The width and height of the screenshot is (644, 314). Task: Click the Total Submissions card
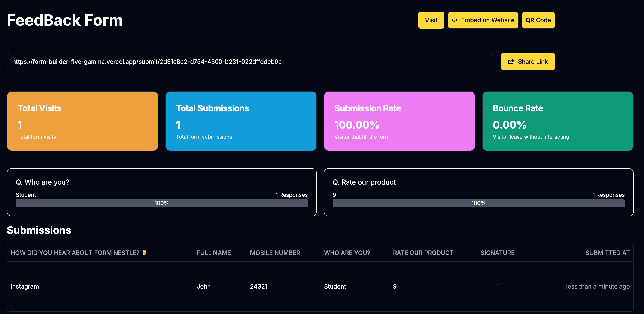tap(241, 121)
